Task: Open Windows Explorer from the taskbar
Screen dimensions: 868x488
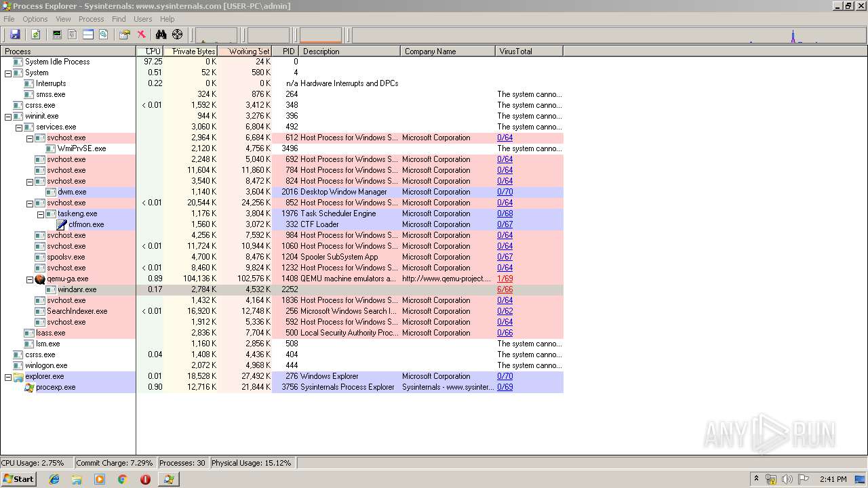Action: [x=77, y=479]
